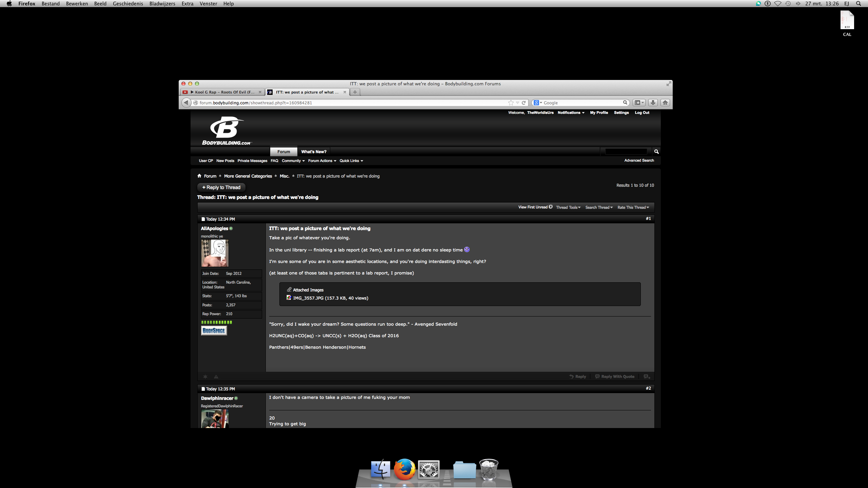Click the Firefox home icon
868x488 pixels.
click(x=665, y=103)
